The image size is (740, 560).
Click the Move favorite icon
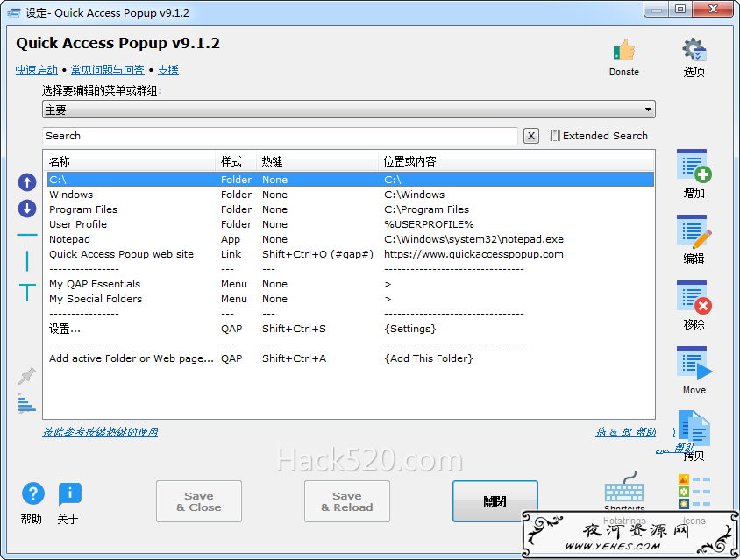(694, 363)
